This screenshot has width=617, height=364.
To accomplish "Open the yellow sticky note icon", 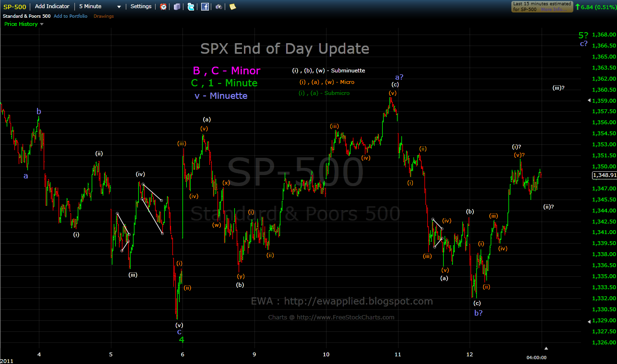I will (232, 7).
